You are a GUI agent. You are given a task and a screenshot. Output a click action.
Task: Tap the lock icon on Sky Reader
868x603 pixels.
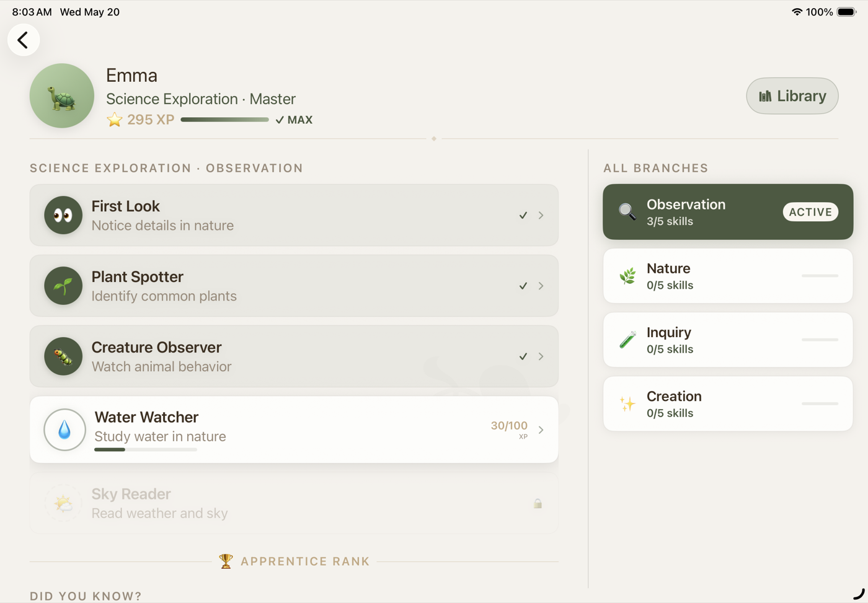point(538,503)
